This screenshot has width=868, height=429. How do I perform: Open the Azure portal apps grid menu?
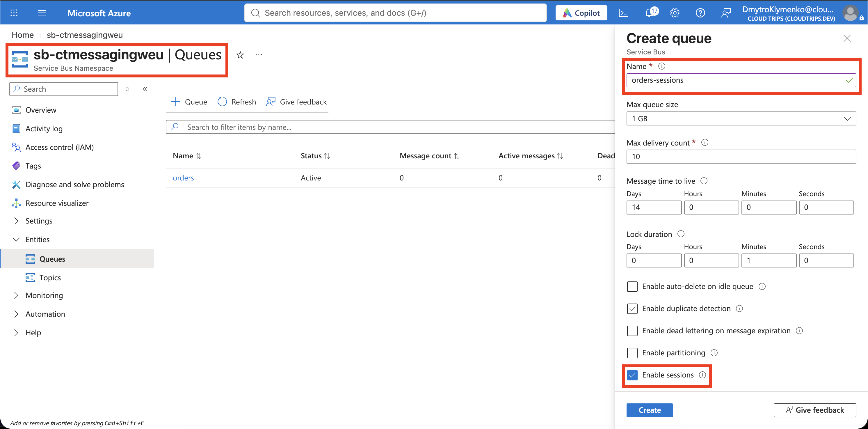tap(14, 13)
